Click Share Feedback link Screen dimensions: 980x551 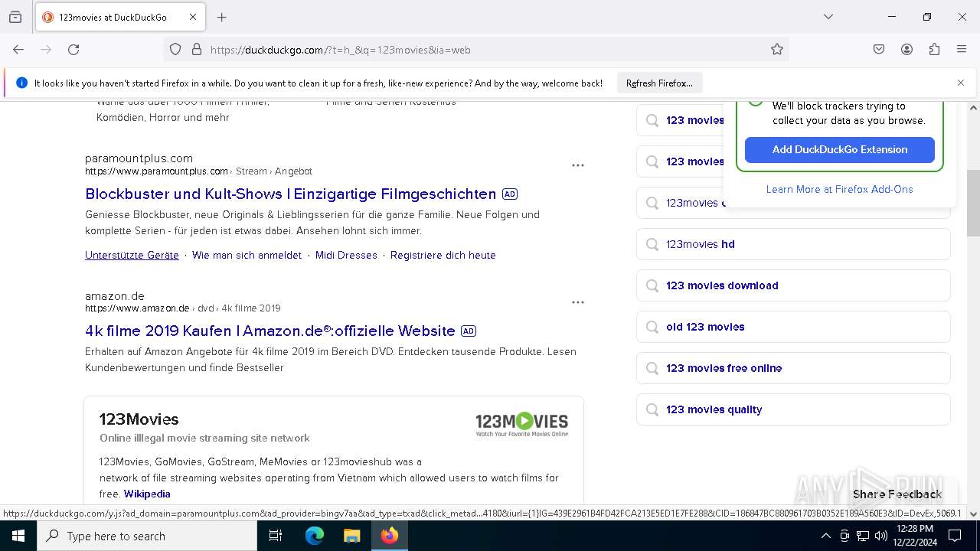click(x=897, y=494)
